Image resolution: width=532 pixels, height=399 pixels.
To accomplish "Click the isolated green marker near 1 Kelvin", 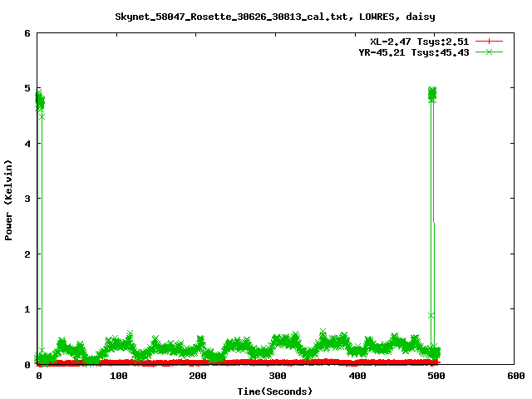I will pyautogui.click(x=431, y=316).
